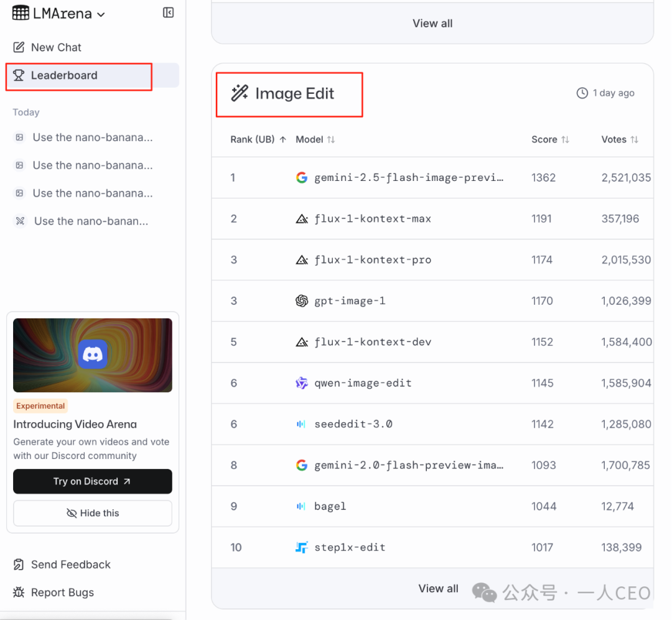Sort the Votes column

[634, 139]
